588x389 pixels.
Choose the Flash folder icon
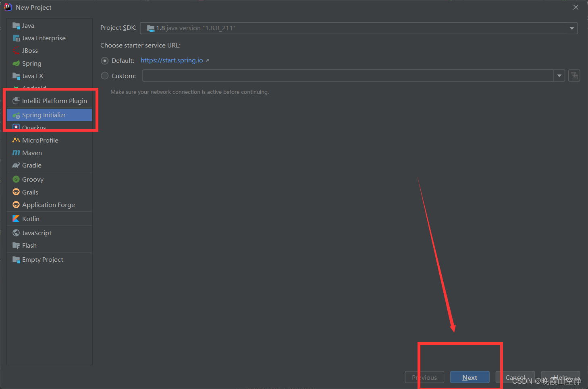tap(16, 246)
